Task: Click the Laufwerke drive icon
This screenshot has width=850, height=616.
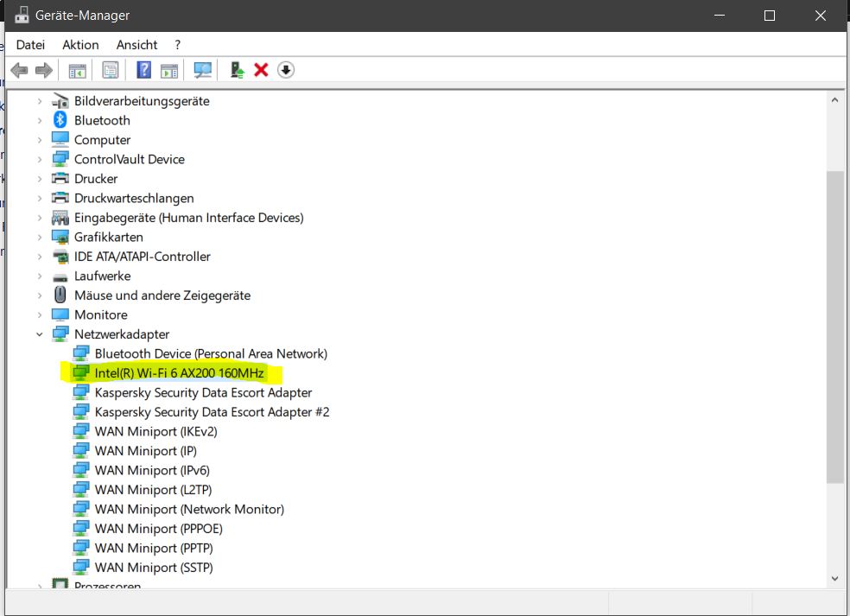Action: click(x=60, y=277)
